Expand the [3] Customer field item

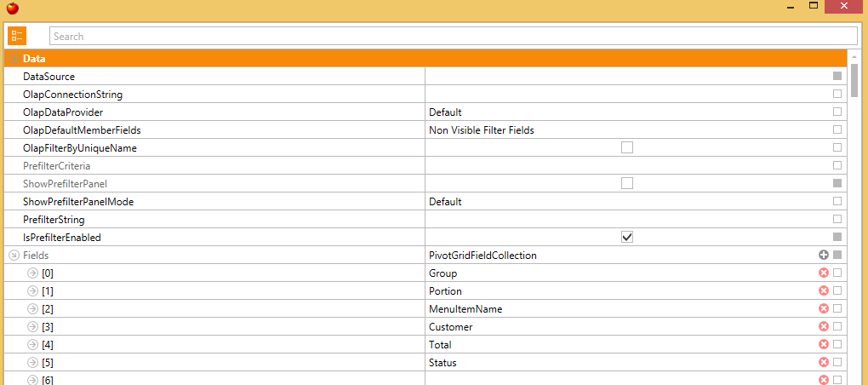(x=32, y=327)
